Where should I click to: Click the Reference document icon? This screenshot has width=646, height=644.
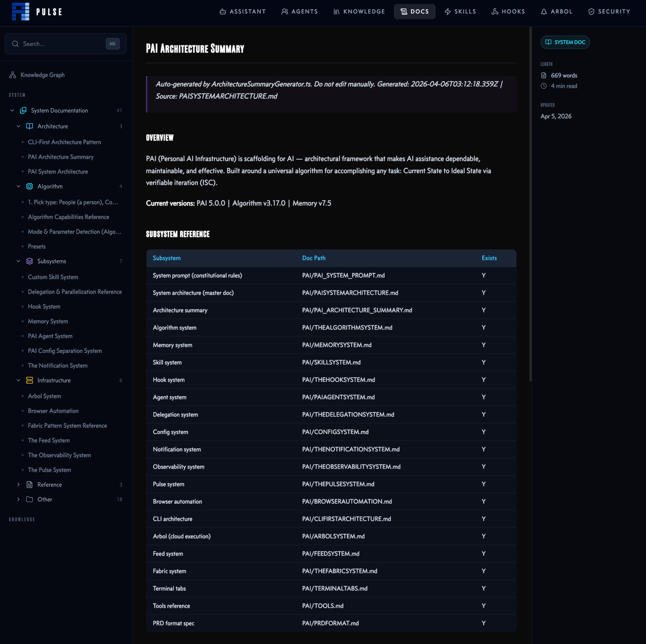tap(30, 485)
